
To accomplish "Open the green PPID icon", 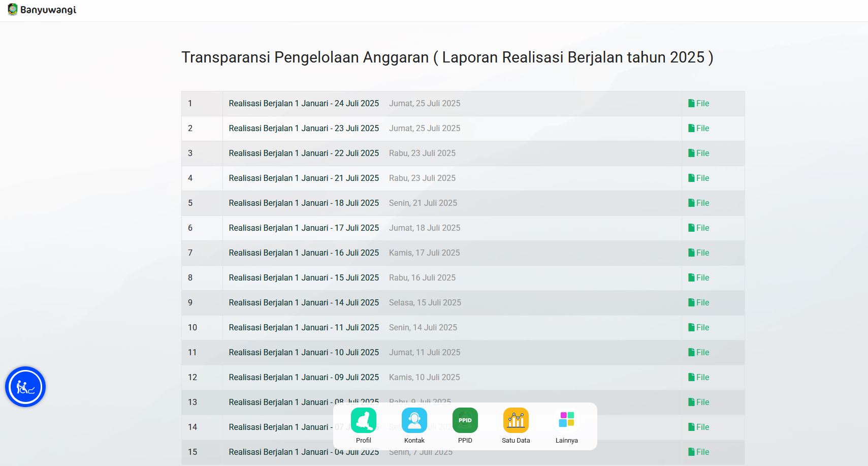I will [x=465, y=420].
